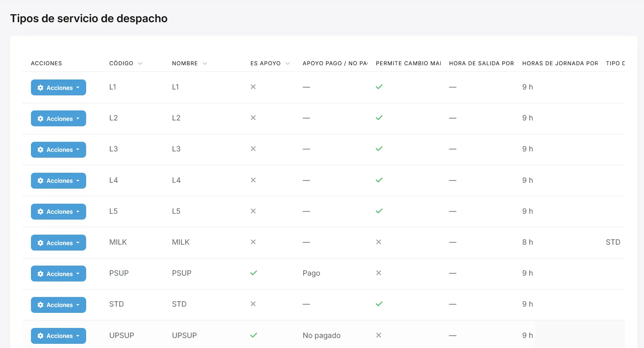Click the APOYO PAGO / NO PAGO column header
Image resolution: width=644 pixels, height=348 pixels.
coord(335,63)
